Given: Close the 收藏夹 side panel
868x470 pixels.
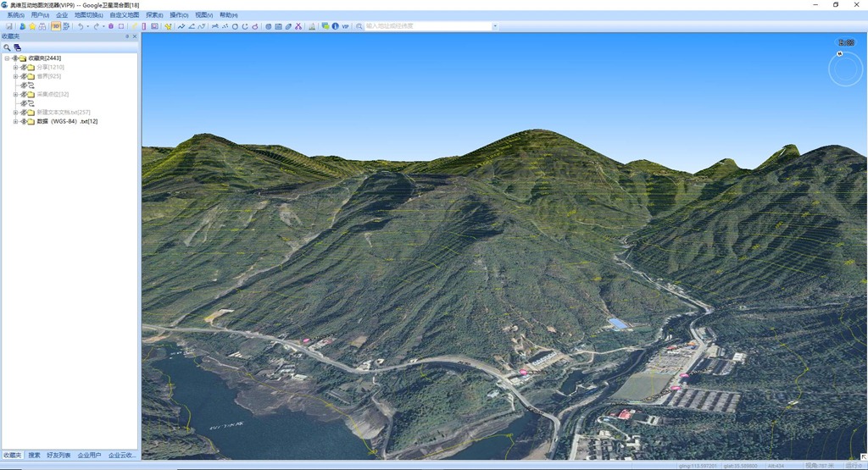Looking at the screenshot, I should [135, 36].
